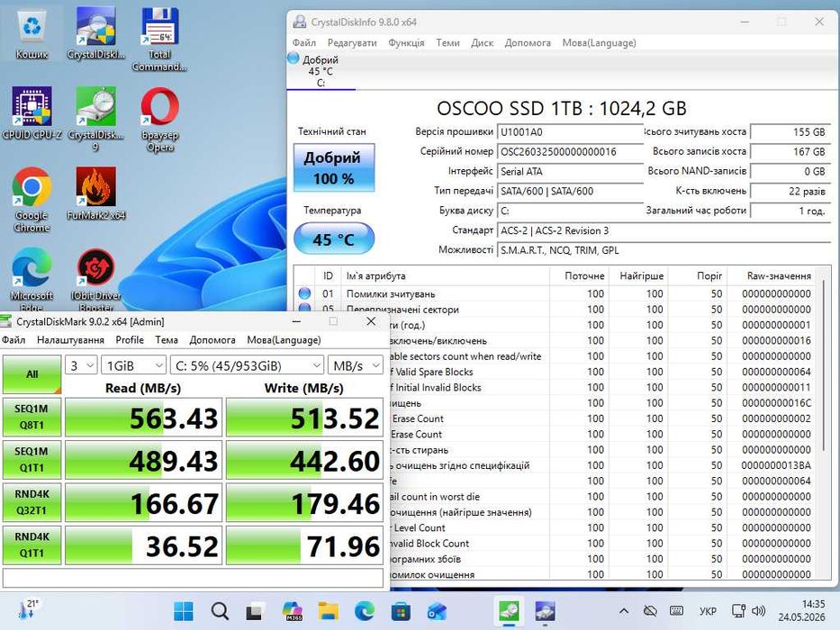Click the firmware version field U1001A0
The height and width of the screenshot is (630, 840).
pos(570,131)
